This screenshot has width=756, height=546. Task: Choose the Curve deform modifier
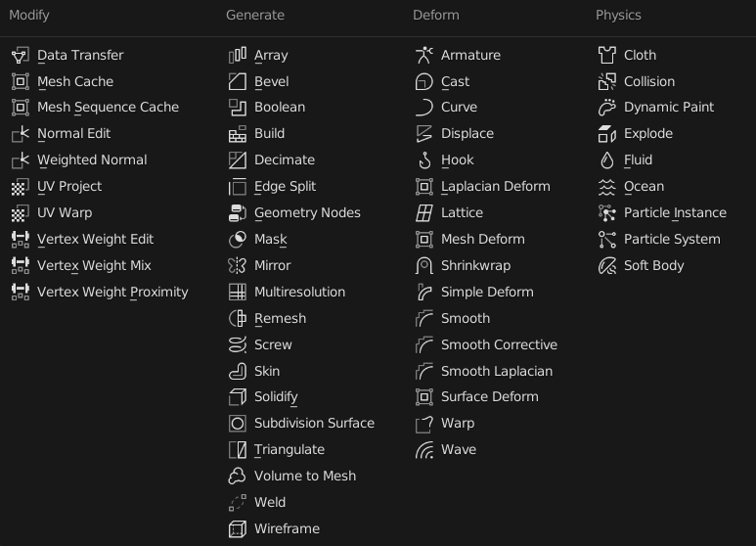tap(447, 108)
